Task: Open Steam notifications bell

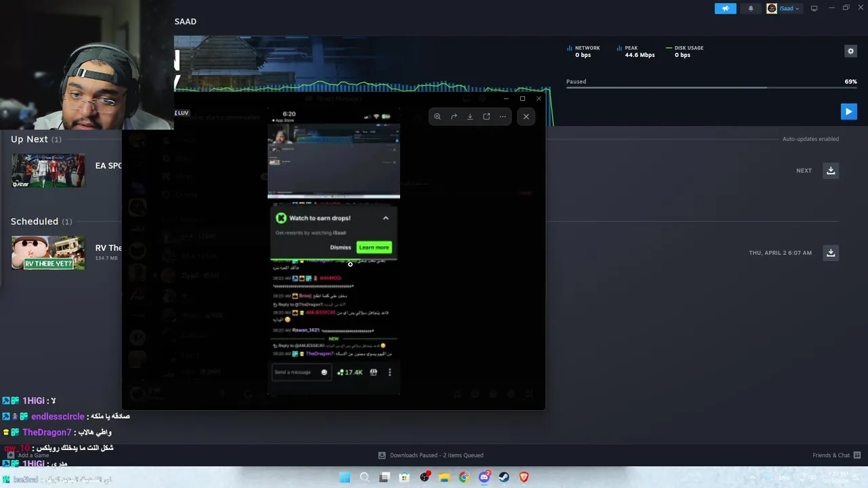Action: pos(751,9)
